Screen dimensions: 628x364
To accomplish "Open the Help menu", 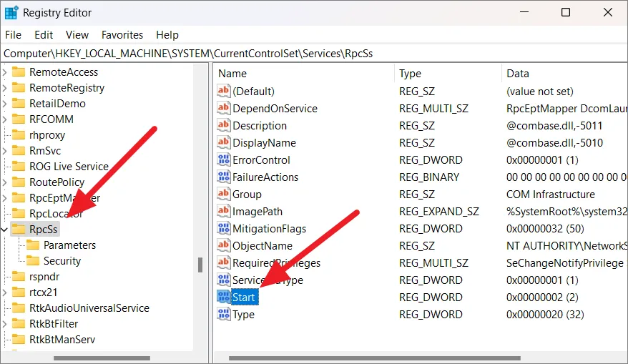I will 167,35.
